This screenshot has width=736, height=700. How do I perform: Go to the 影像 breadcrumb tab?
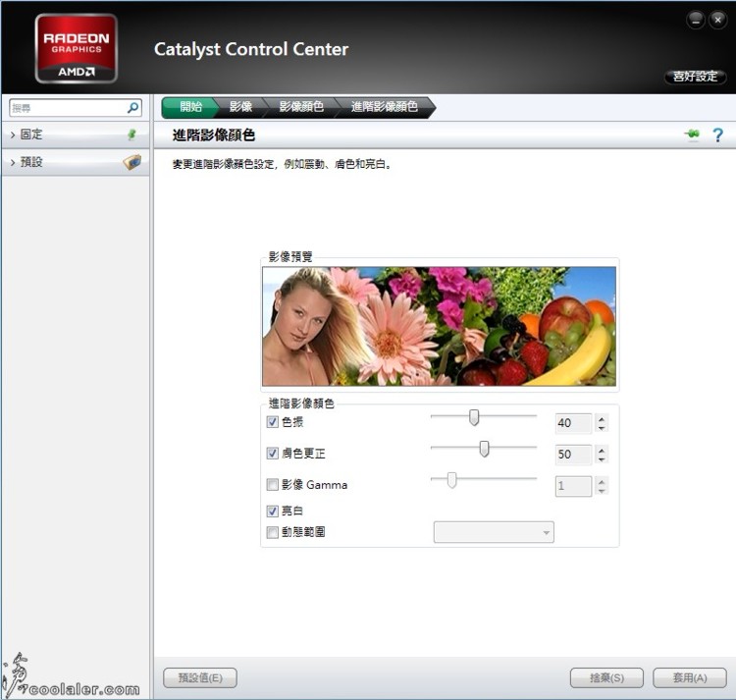pyautogui.click(x=240, y=107)
